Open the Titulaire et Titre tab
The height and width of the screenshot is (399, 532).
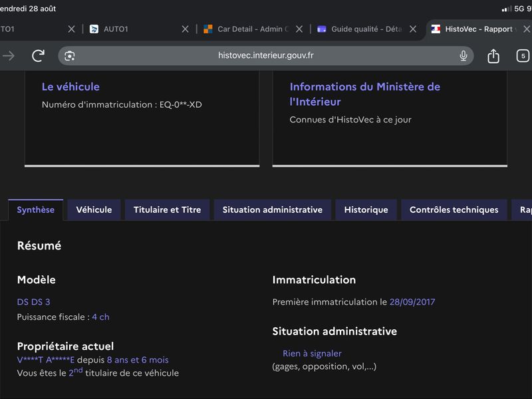point(167,209)
